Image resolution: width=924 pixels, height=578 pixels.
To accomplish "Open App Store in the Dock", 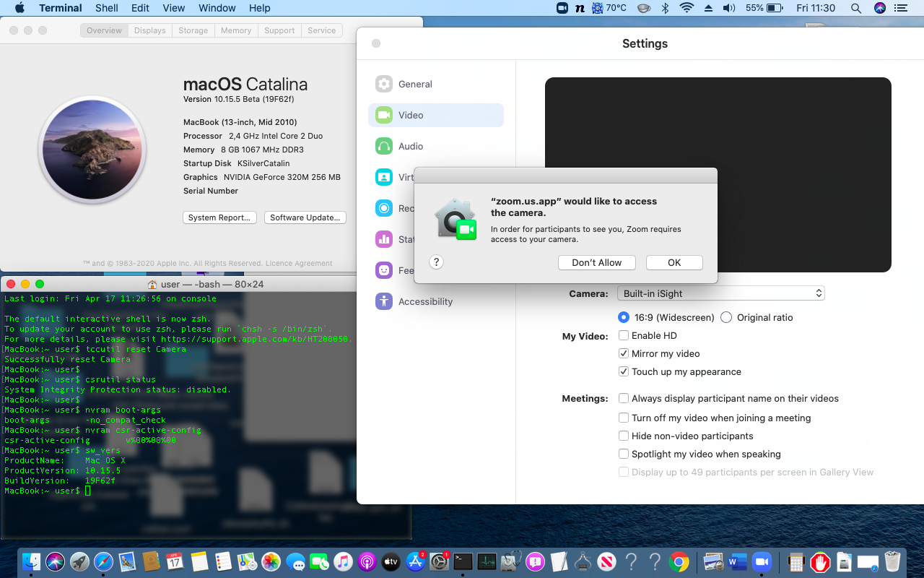I will [415, 561].
